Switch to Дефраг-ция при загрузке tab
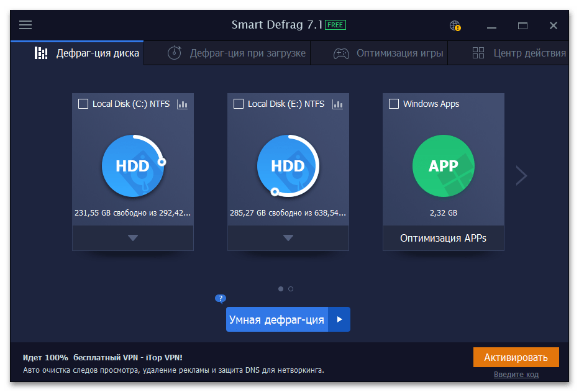The height and width of the screenshot is (392, 579). tap(237, 53)
